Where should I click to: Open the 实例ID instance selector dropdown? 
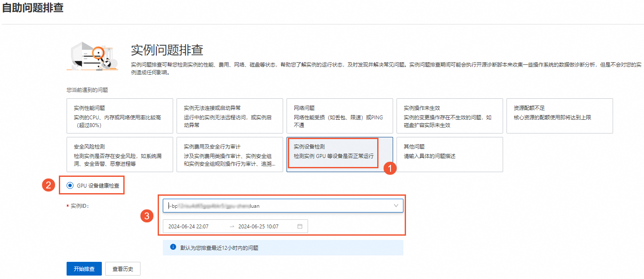(x=283, y=206)
